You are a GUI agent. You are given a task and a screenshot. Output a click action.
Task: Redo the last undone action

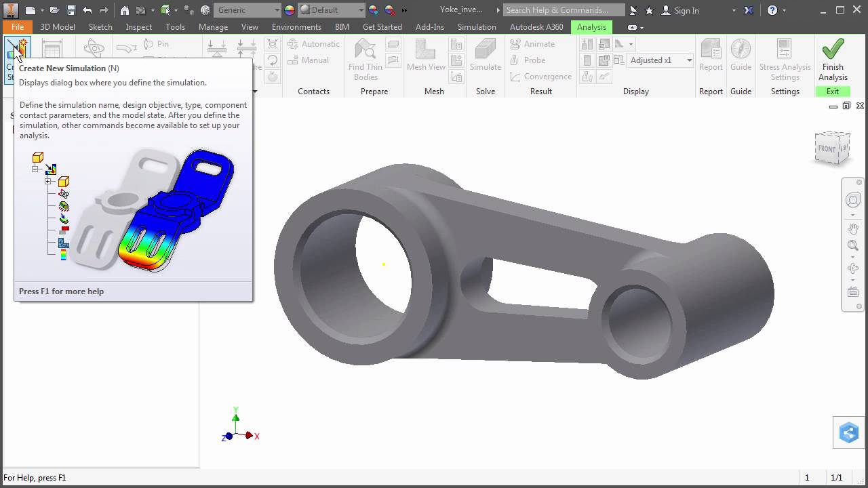[x=104, y=10]
